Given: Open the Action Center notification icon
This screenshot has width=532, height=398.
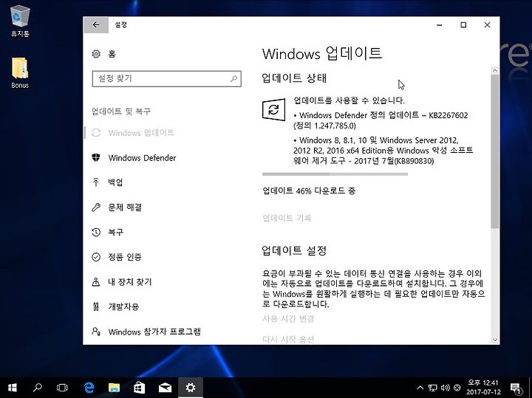Looking at the screenshot, I should pyautogui.click(x=516, y=388).
